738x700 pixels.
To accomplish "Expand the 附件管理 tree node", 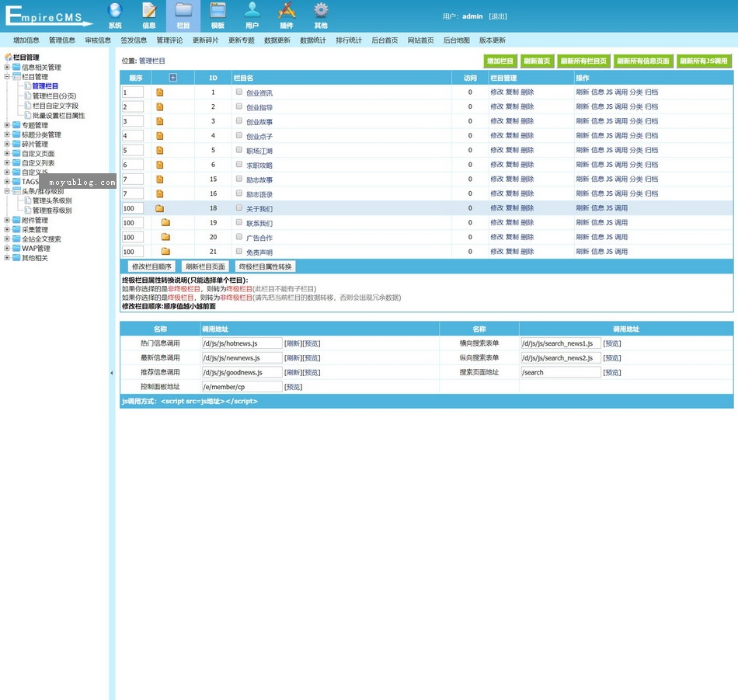I will click(x=7, y=221).
